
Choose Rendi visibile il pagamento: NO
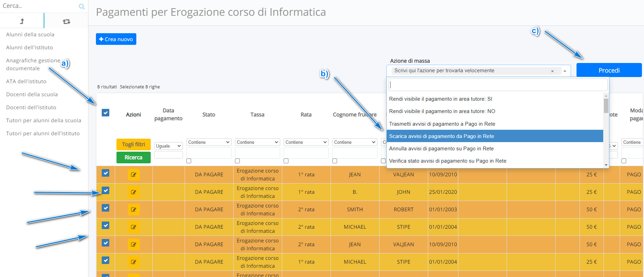[x=495, y=111]
